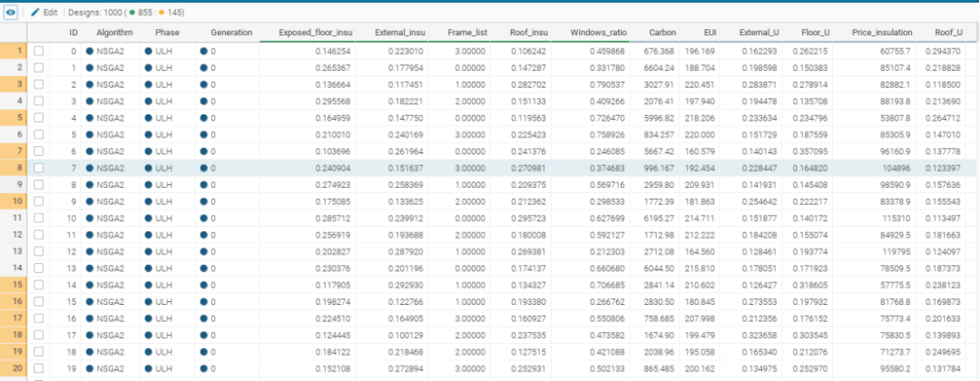Click the Roof_U column header
Image resolution: width=980 pixels, height=381 pixels.
point(948,33)
